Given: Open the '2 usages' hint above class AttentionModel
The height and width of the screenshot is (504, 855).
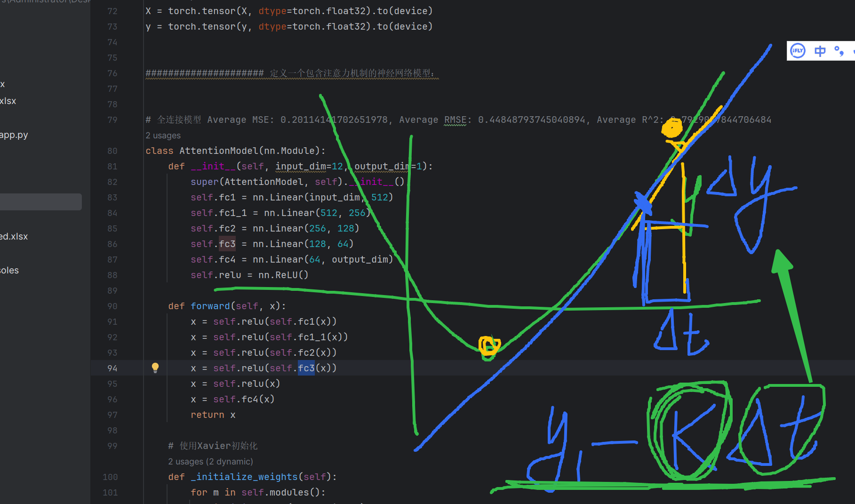Looking at the screenshot, I should coord(163,136).
